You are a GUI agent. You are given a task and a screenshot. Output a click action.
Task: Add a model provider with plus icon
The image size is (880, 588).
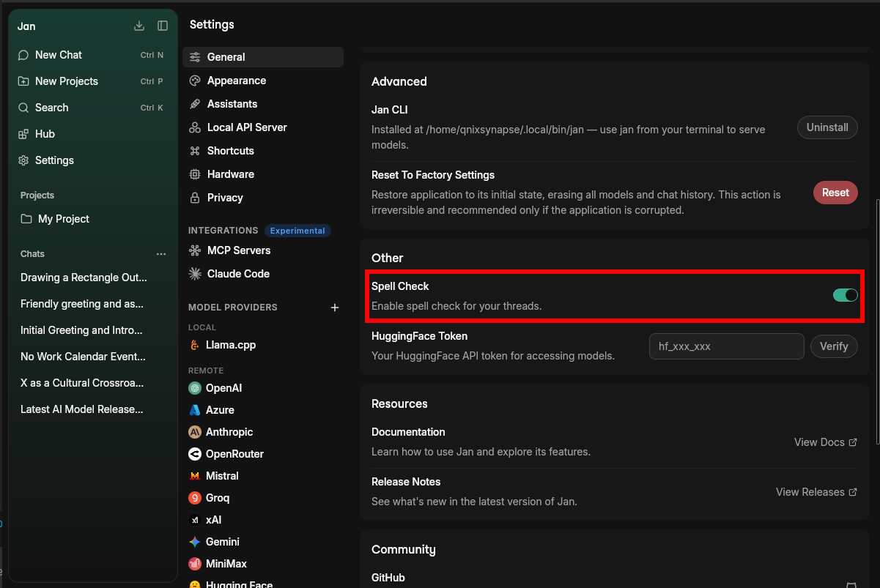[335, 308]
